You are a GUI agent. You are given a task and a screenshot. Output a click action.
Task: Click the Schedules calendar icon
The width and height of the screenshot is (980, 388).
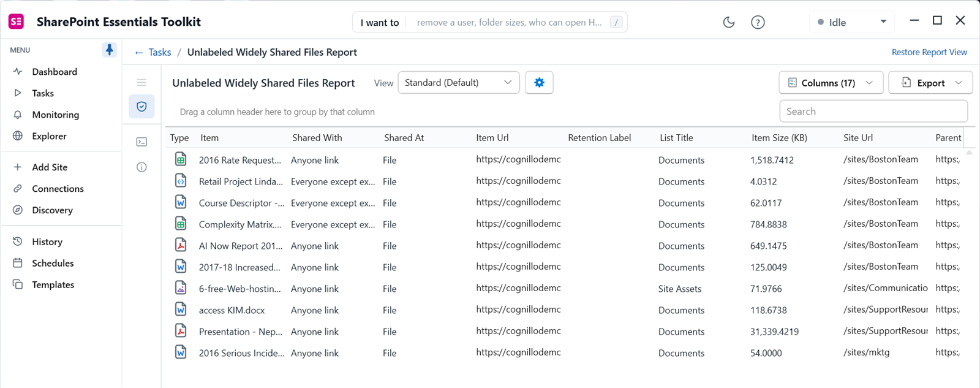18,263
